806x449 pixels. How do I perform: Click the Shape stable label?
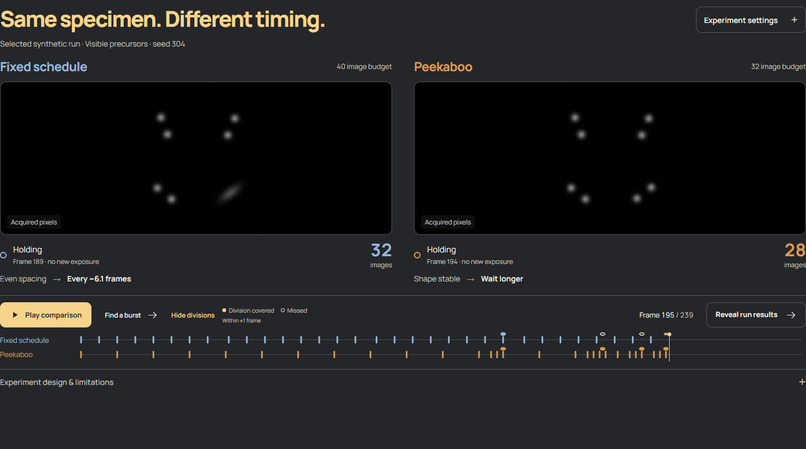click(x=437, y=279)
